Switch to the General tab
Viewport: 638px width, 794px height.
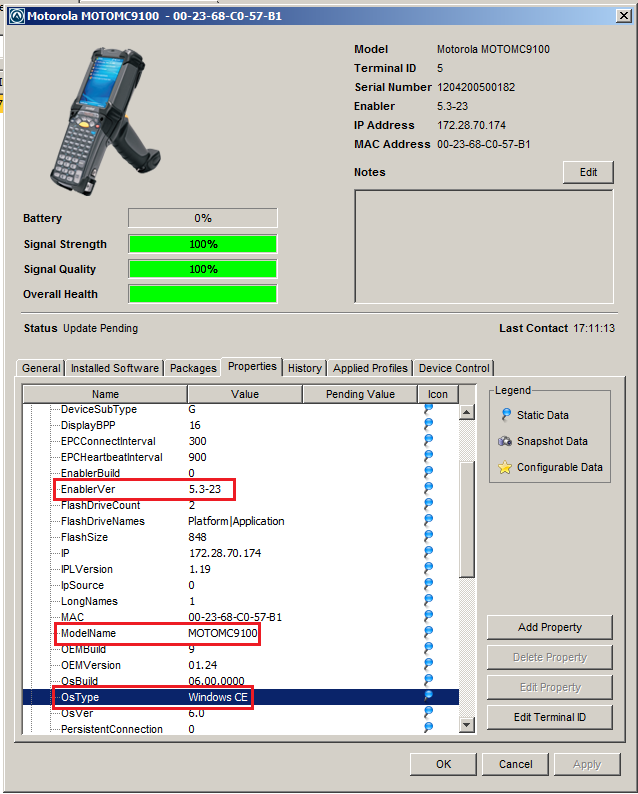41,368
